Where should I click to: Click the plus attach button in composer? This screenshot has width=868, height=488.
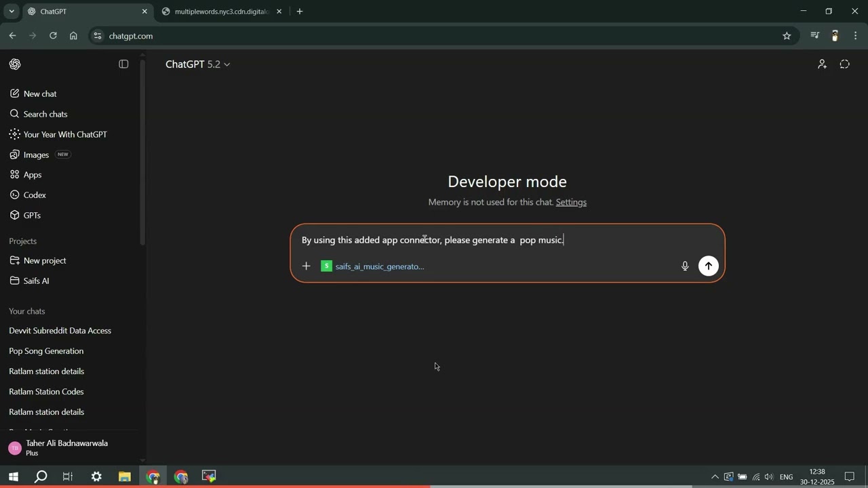307,266
